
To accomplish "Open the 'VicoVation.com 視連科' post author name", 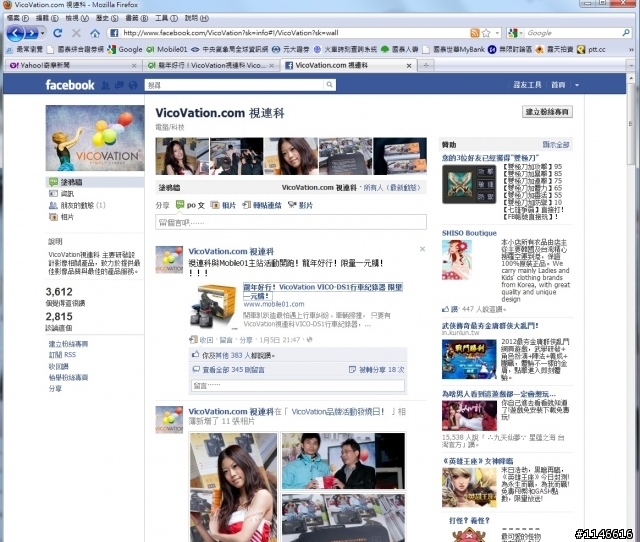I will click(x=231, y=251).
